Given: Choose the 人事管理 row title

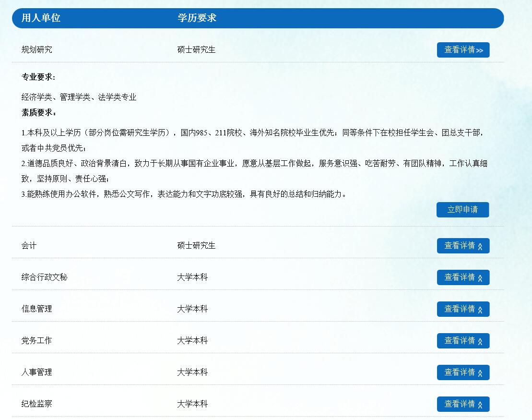Looking at the screenshot, I should 36,372.
